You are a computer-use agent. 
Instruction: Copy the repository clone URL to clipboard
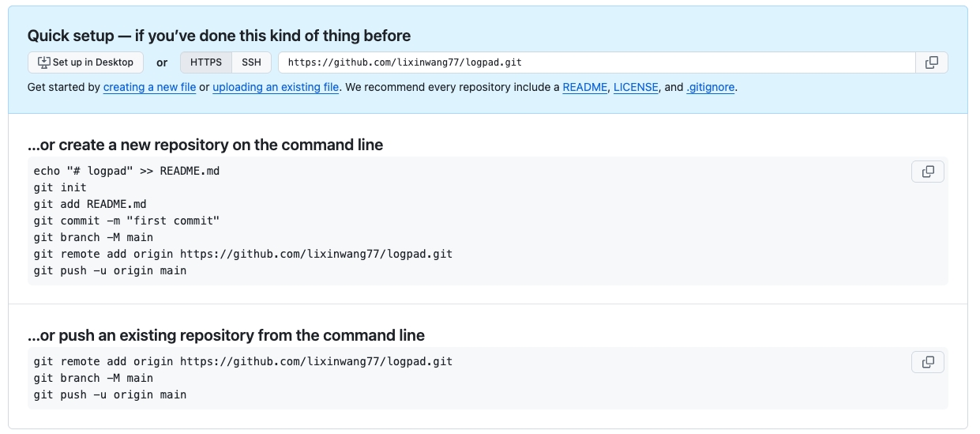click(x=932, y=62)
